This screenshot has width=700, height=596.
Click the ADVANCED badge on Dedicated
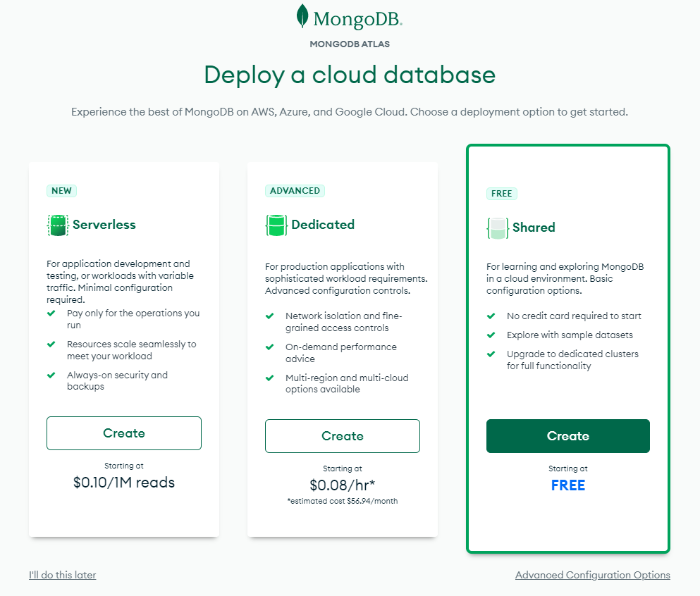point(295,190)
